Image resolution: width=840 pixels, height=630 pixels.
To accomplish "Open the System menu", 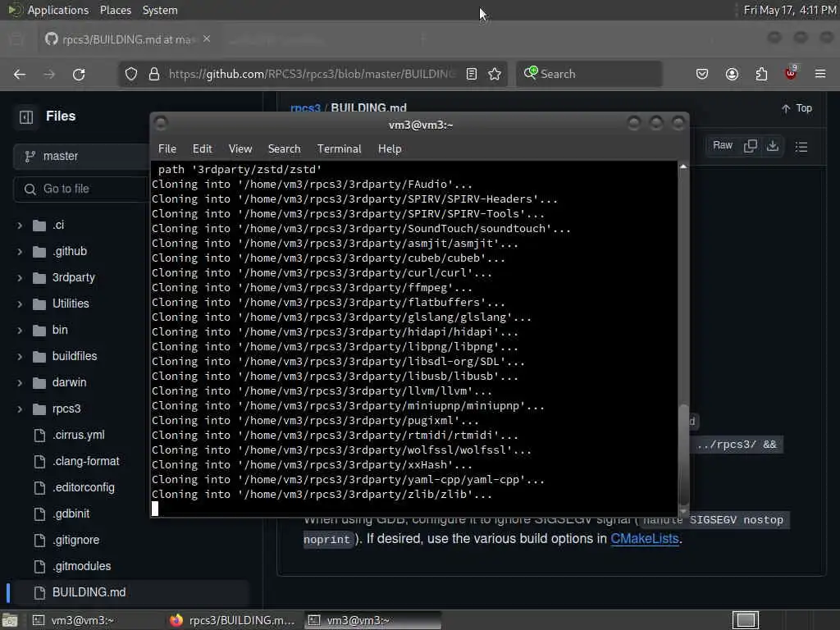I will [160, 10].
